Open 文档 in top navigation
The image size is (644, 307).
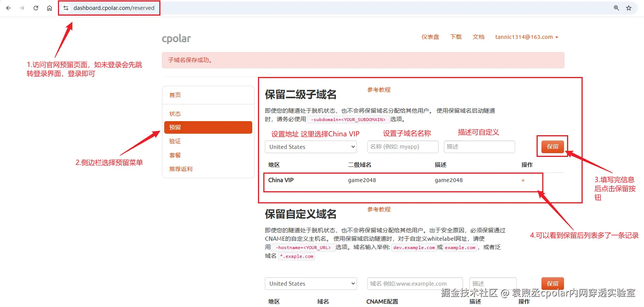(478, 37)
